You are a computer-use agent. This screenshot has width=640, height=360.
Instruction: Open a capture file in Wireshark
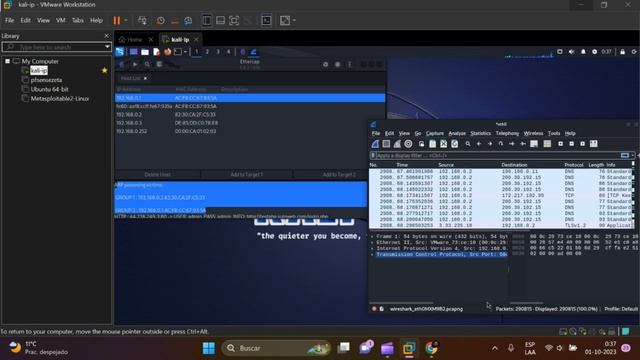[422, 144]
